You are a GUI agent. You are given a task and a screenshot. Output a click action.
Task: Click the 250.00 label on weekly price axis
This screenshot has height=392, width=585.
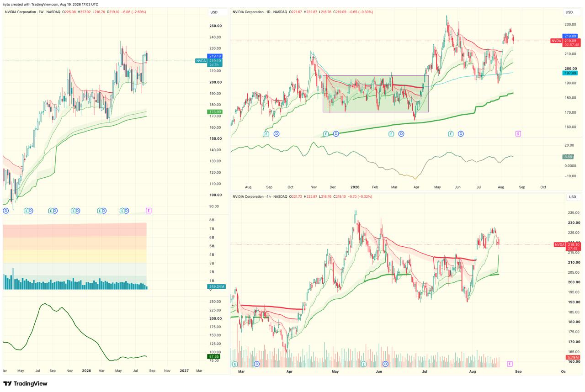(x=216, y=26)
